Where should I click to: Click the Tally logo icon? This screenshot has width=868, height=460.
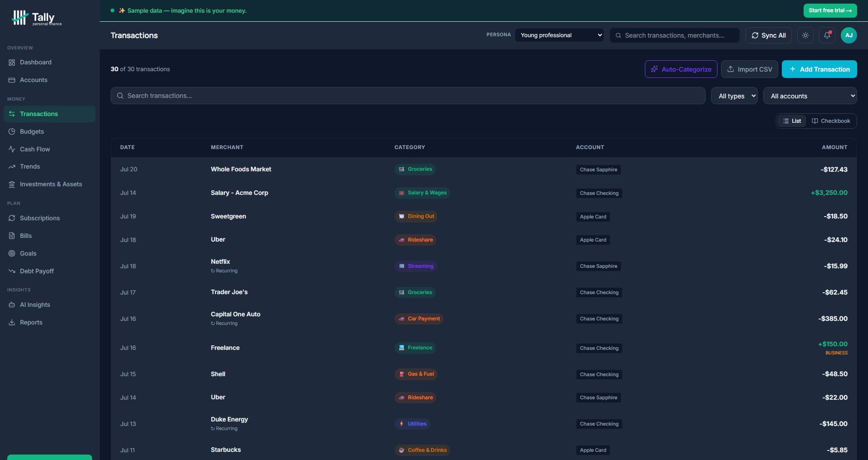click(x=20, y=18)
